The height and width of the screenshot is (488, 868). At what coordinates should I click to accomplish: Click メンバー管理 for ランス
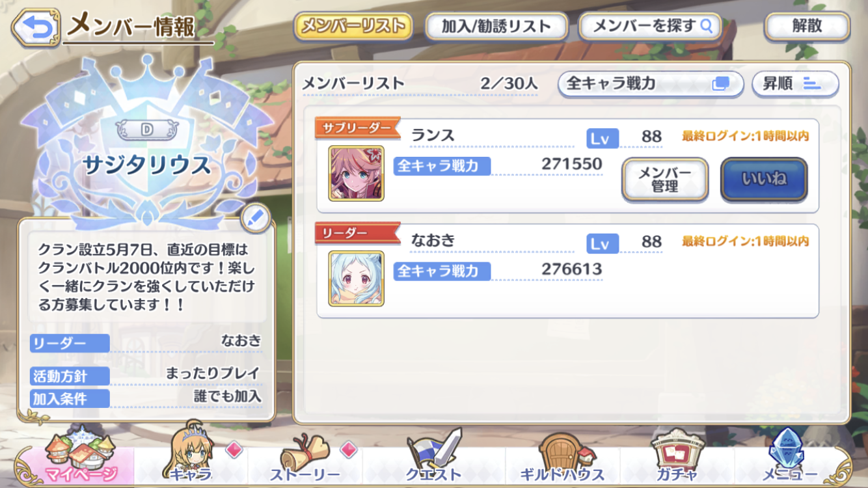pyautogui.click(x=665, y=179)
